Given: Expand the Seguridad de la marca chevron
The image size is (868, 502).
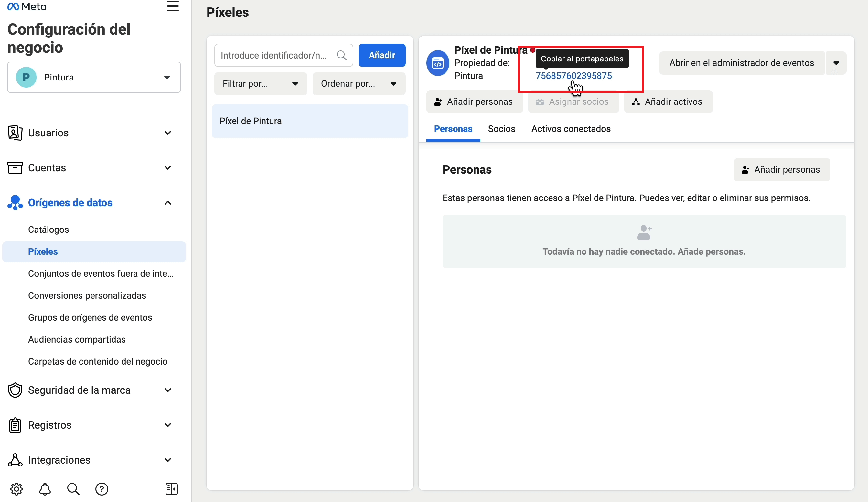Looking at the screenshot, I should pyautogui.click(x=168, y=390).
